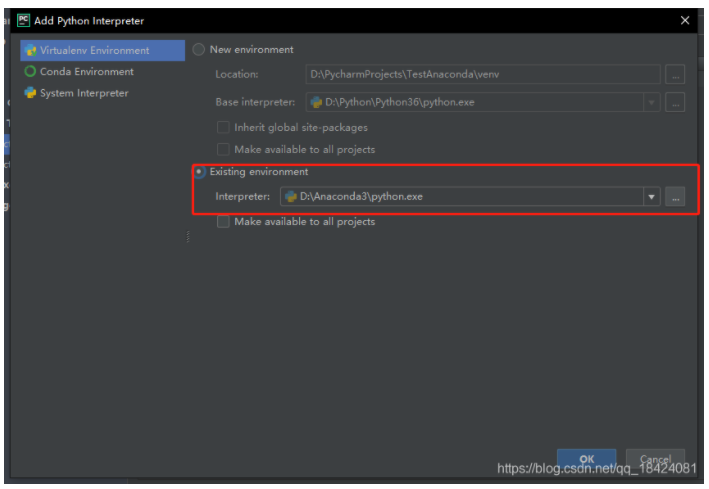Check Make available to all projects under Existing environment
This screenshot has width=709, height=489.
pyautogui.click(x=223, y=222)
